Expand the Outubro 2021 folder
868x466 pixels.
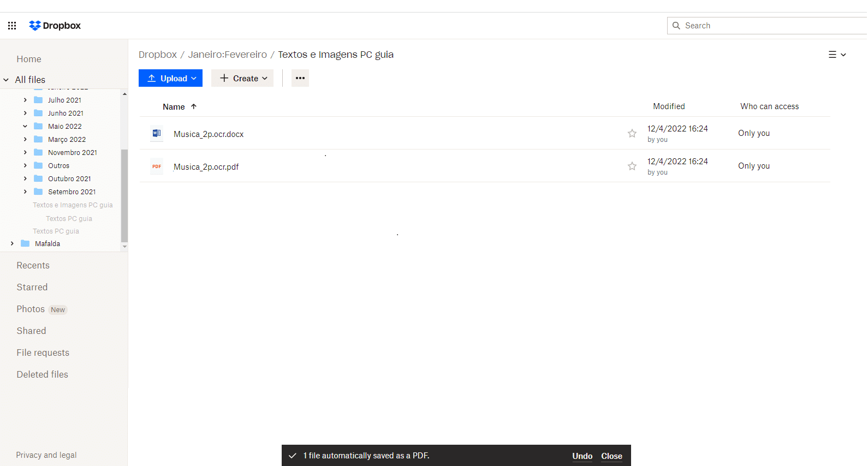[x=25, y=178]
